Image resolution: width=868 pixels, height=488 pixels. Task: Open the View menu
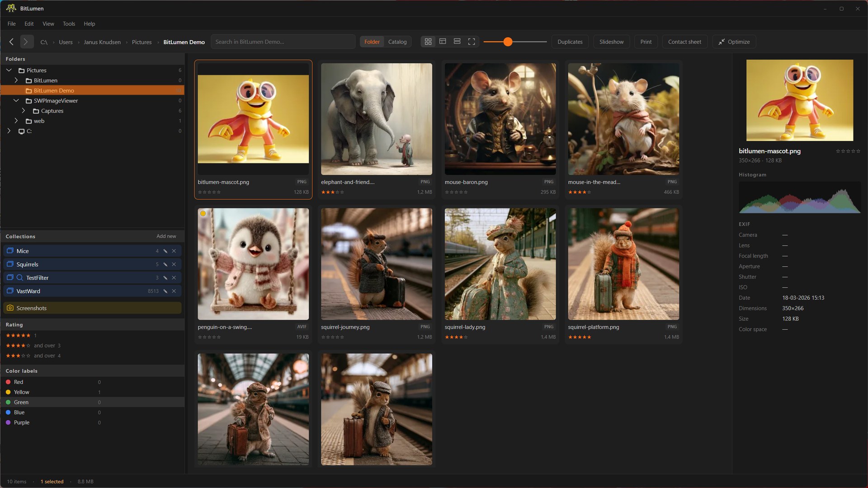[48, 23]
